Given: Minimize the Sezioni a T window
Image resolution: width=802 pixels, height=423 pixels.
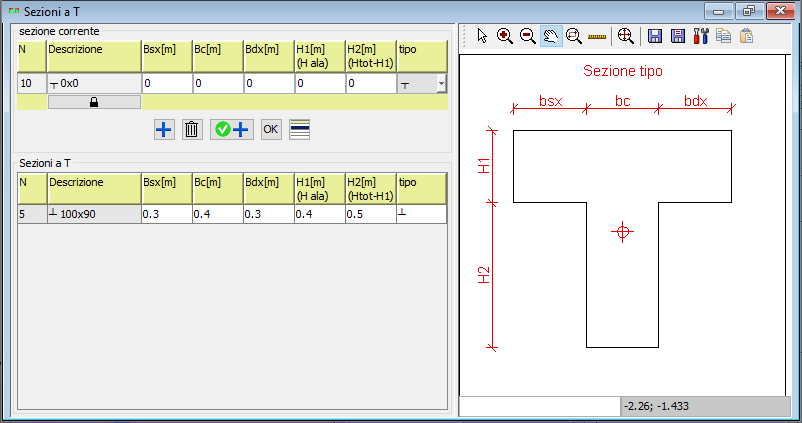Looking at the screenshot, I should pos(719,11).
